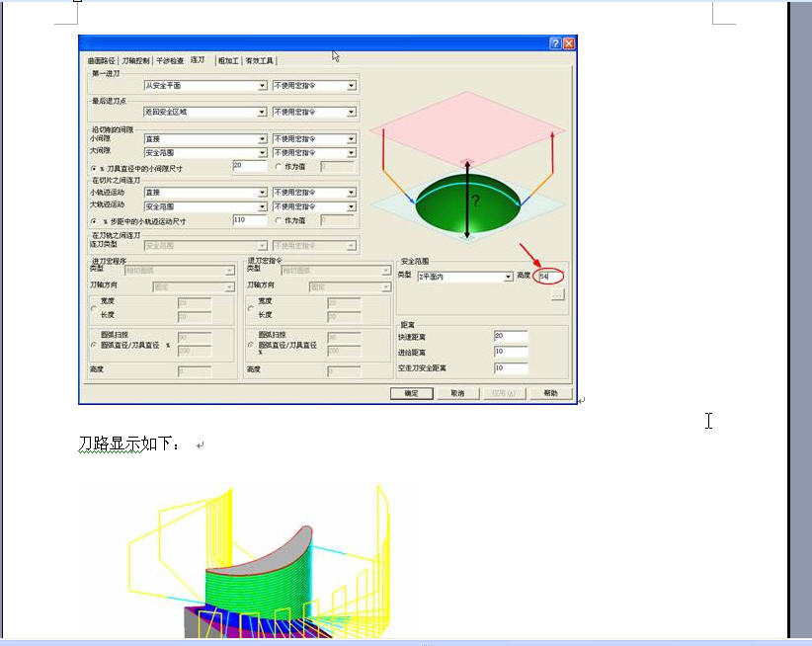Click the ellipsis button in 安全范围 group
The height and width of the screenshot is (646, 812).
pos(557,295)
